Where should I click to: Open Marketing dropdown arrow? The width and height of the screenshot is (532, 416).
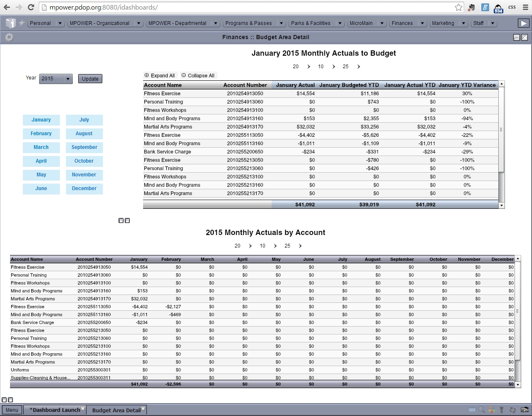[x=463, y=23]
